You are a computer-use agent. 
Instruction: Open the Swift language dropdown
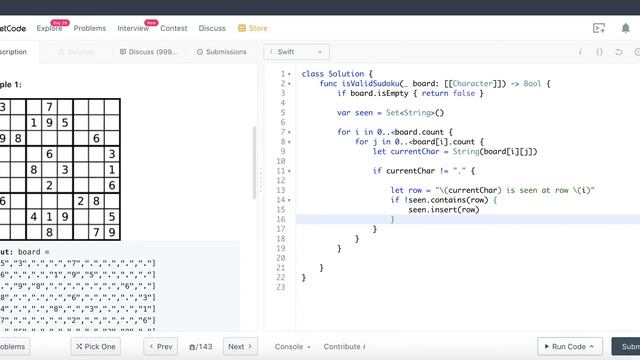click(296, 52)
